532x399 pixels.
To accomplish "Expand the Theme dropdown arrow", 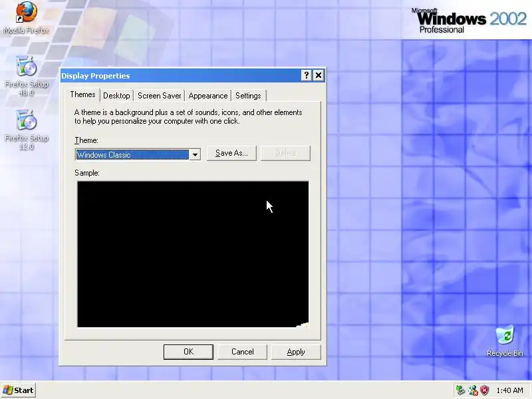I will pyautogui.click(x=195, y=155).
